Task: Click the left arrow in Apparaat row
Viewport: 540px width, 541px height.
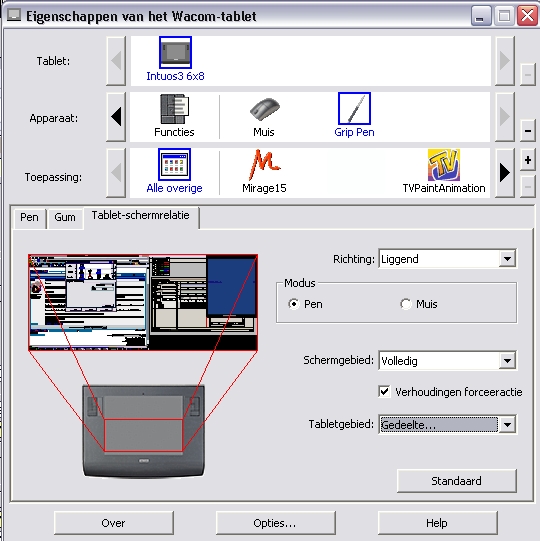Action: pyautogui.click(x=116, y=117)
